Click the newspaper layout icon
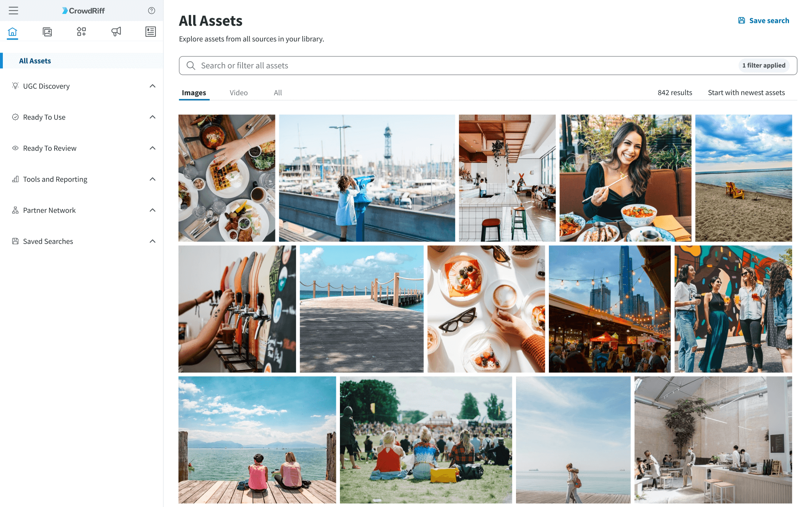This screenshot has height=507, width=812. pos(150,32)
